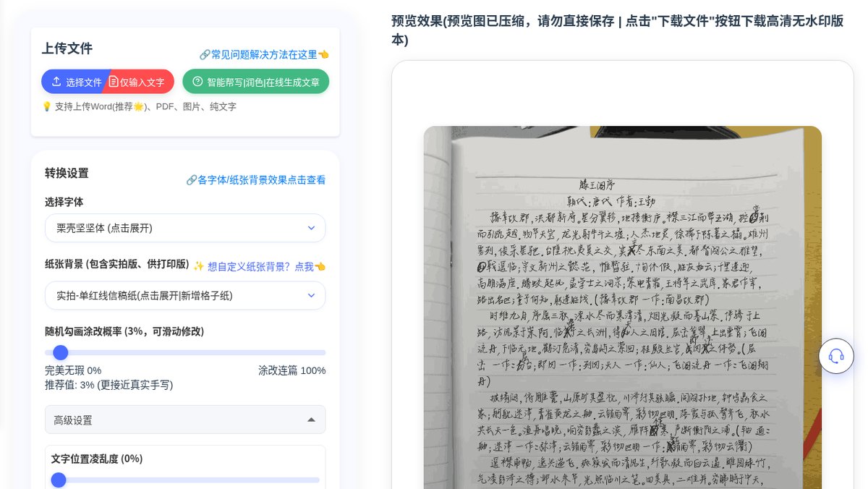Expand the 实拍-单红线信稿纸 paper background dropdown

click(185, 295)
